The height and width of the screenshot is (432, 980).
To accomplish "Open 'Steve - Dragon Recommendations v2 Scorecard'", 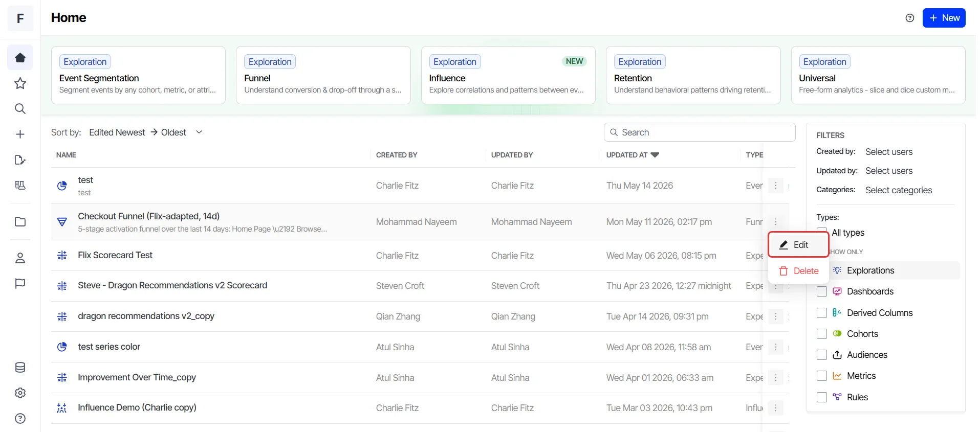I will pyautogui.click(x=172, y=285).
